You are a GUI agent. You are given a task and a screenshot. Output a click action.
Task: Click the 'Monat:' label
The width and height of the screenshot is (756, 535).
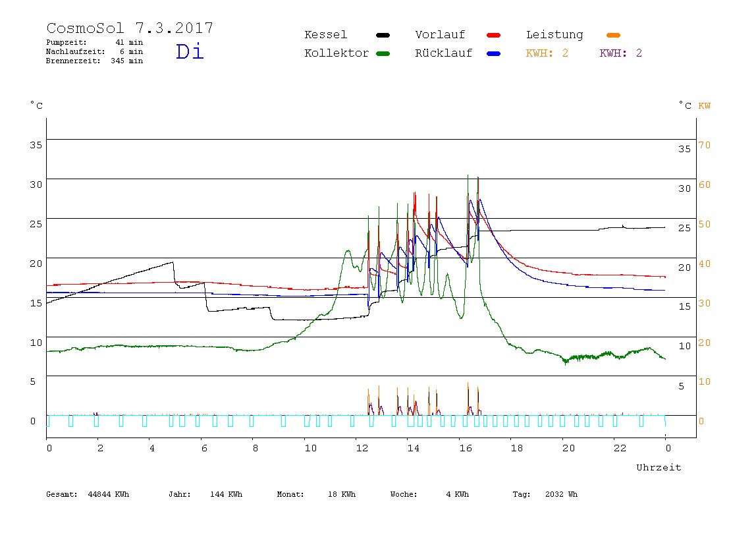pos(290,494)
